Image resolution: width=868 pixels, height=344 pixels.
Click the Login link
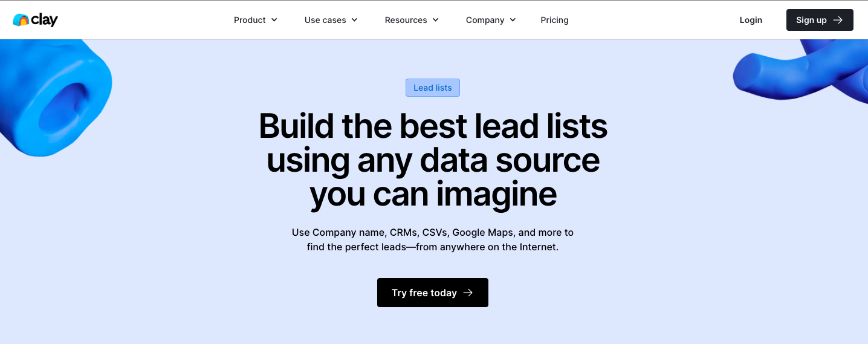(751, 20)
